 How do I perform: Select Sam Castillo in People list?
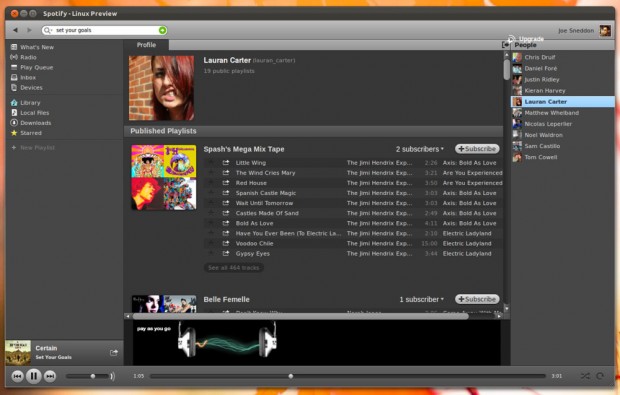click(563, 146)
